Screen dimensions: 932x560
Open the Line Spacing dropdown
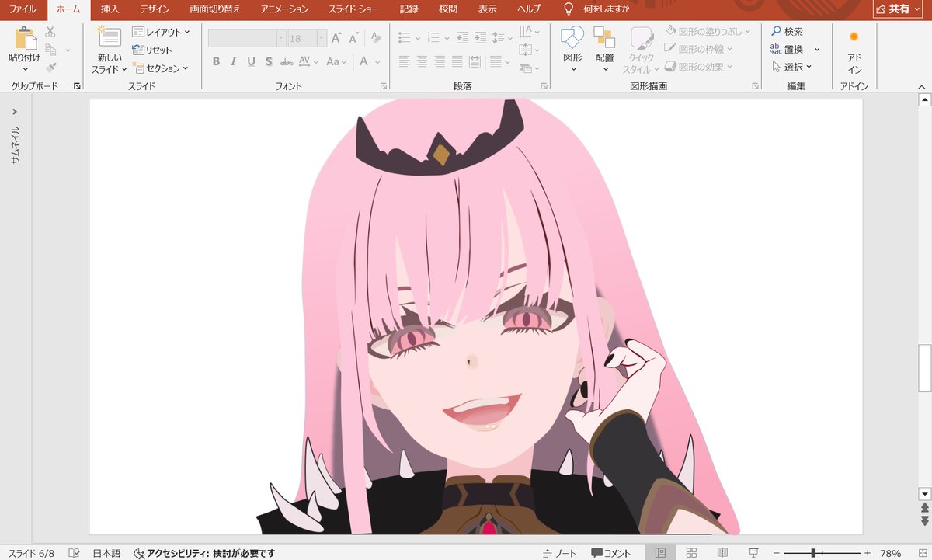click(x=502, y=37)
